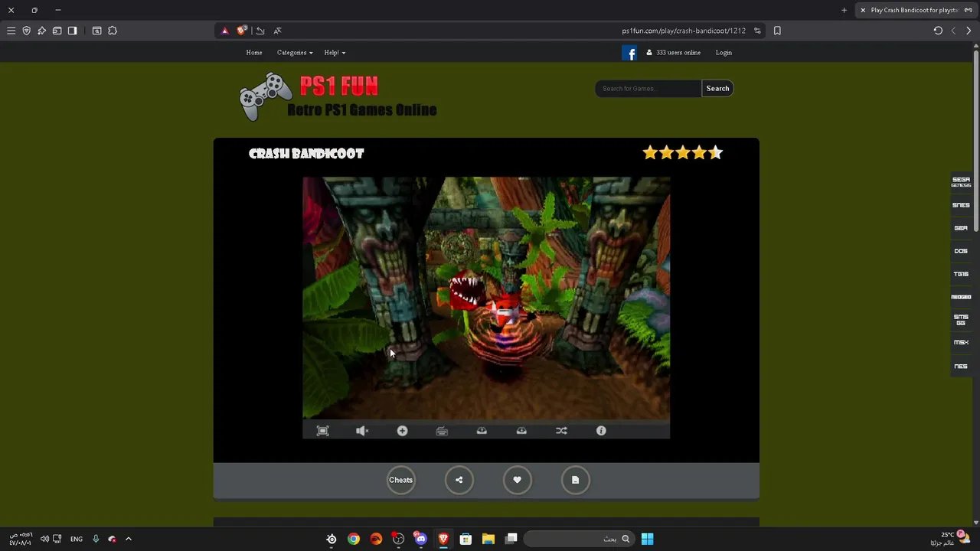The width and height of the screenshot is (980, 551).
Task: Switch to the MSX side tab
Action: pos(961,343)
